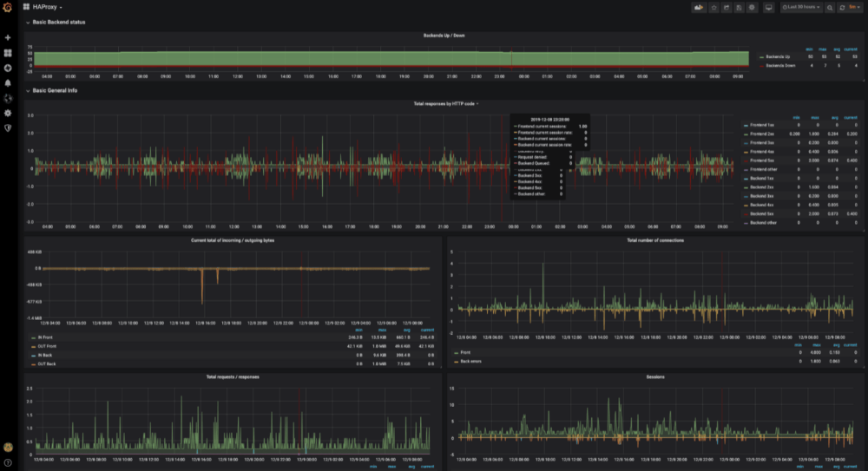Open the Last 30 hours time range picker

[802, 7]
